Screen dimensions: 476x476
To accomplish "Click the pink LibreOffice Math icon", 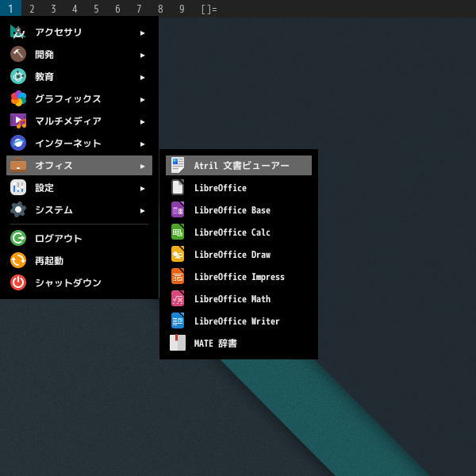I will pyautogui.click(x=178, y=299).
